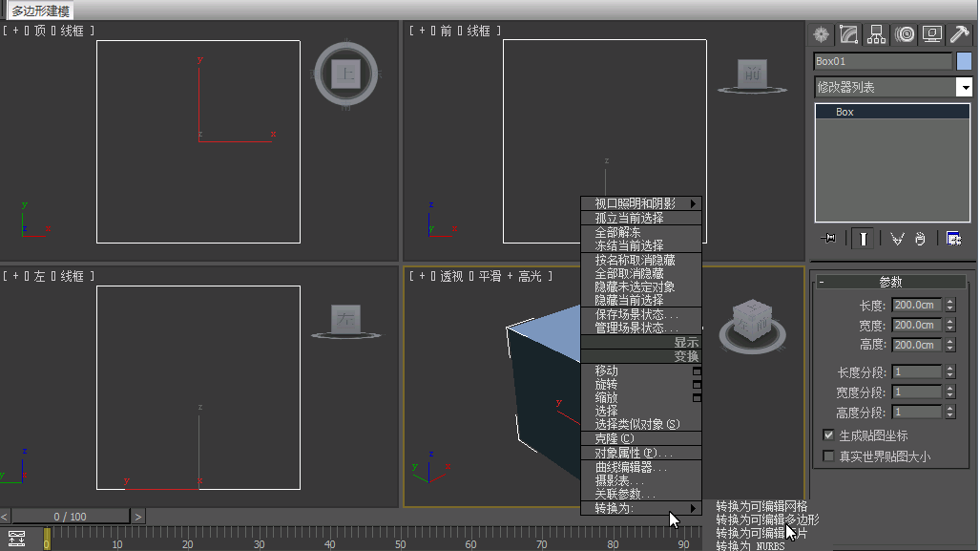Enable the 真实世界贴图大小 checkbox
Screen dimensions: 980x551
click(828, 456)
